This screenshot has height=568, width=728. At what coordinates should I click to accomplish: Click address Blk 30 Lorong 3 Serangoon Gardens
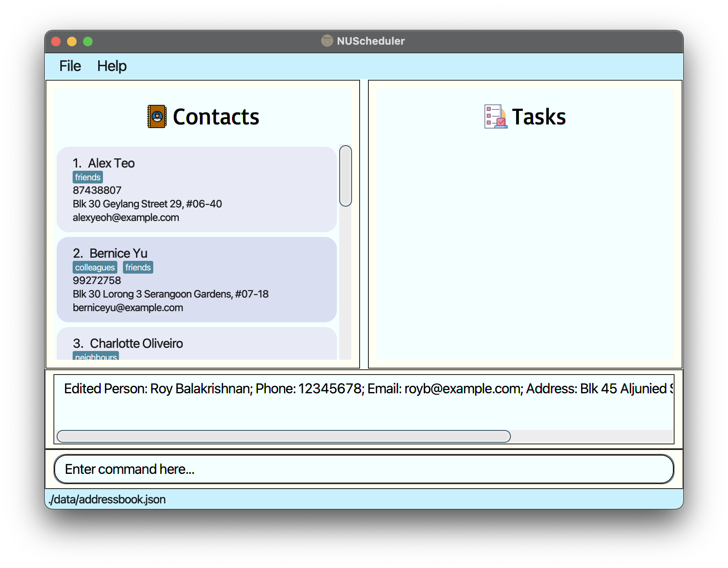(x=170, y=294)
